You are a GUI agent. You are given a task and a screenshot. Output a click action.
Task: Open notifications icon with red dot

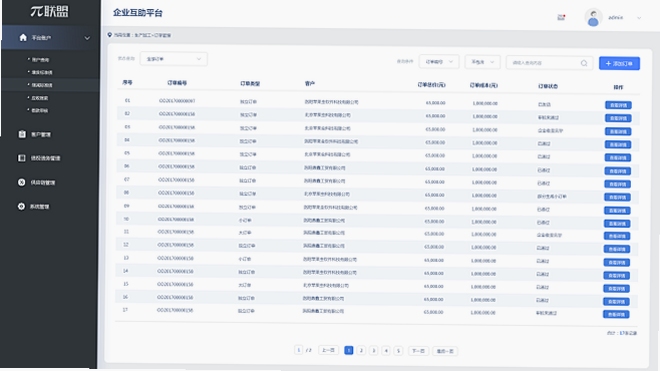click(561, 17)
